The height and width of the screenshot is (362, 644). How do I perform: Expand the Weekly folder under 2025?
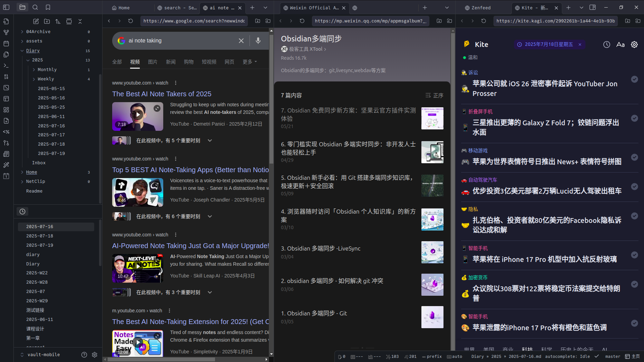pos(34,79)
